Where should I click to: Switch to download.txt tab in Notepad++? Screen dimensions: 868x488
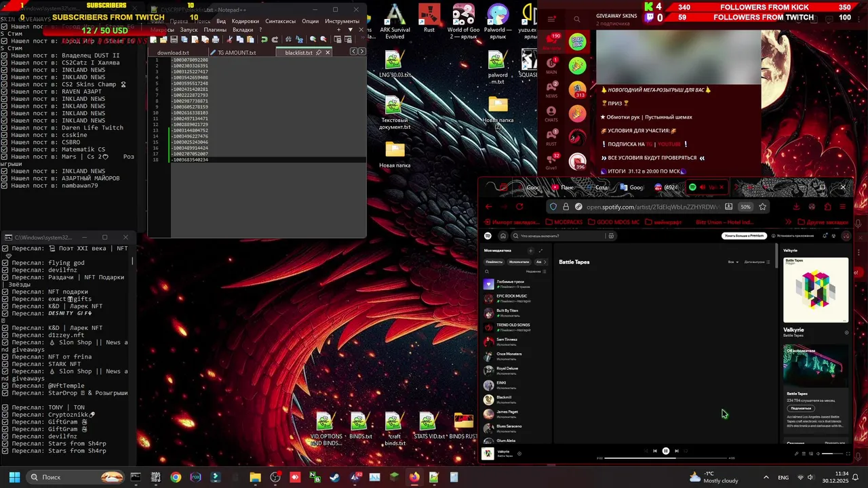[173, 52]
